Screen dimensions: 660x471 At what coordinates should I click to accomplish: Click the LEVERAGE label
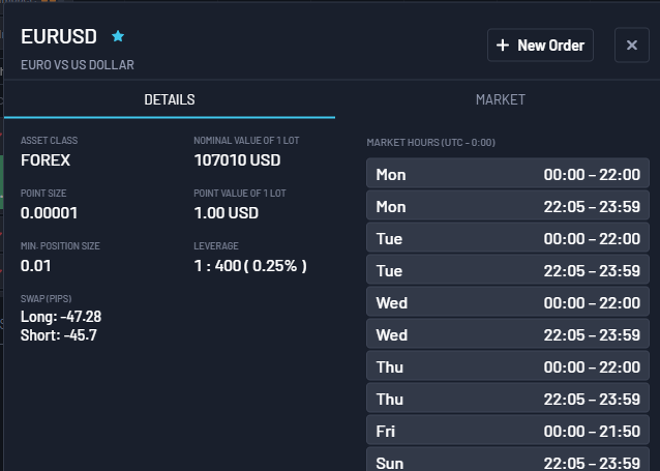tap(216, 246)
